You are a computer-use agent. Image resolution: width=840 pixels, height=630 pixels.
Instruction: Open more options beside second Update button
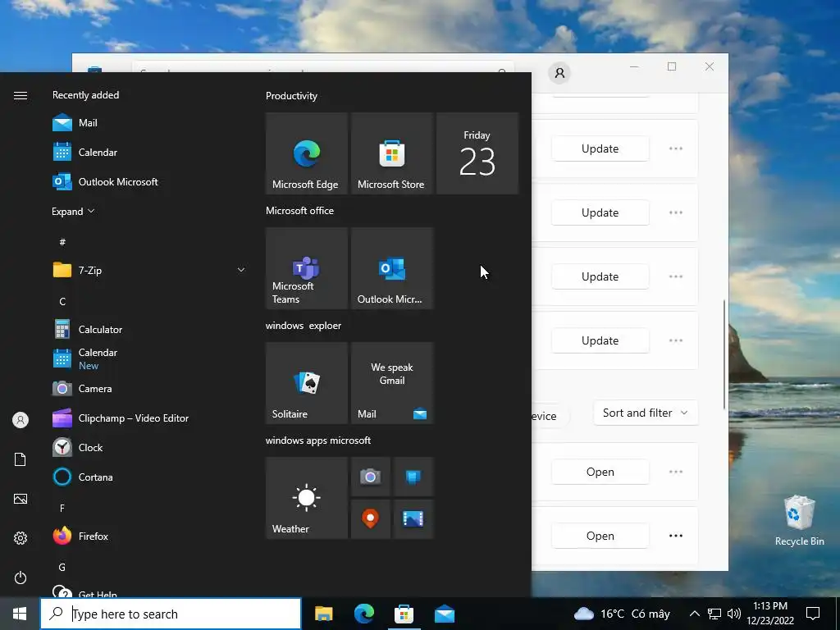676,212
